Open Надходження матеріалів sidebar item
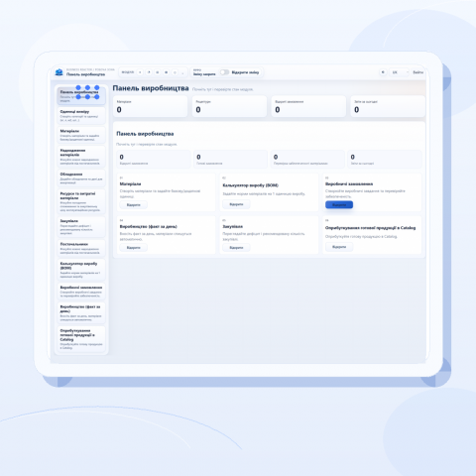This screenshot has height=476, width=476. pyautogui.click(x=81, y=157)
